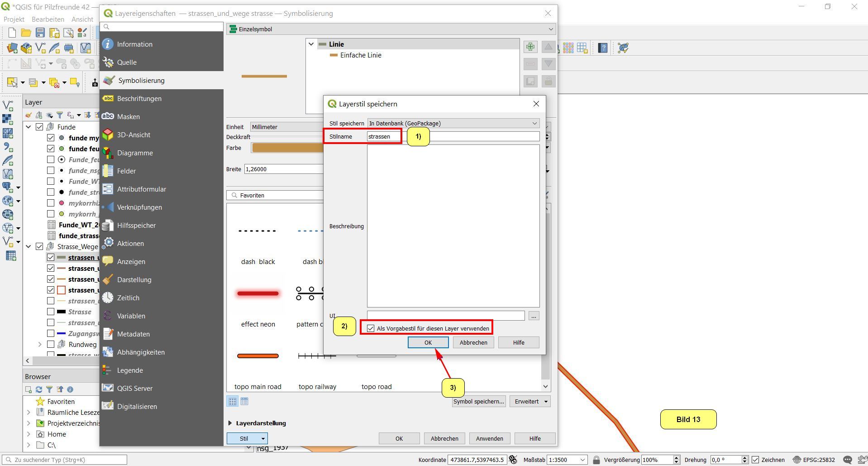Click the Metadaten sidebar icon
Viewport: 868px width, 466px height.
coord(108,334)
